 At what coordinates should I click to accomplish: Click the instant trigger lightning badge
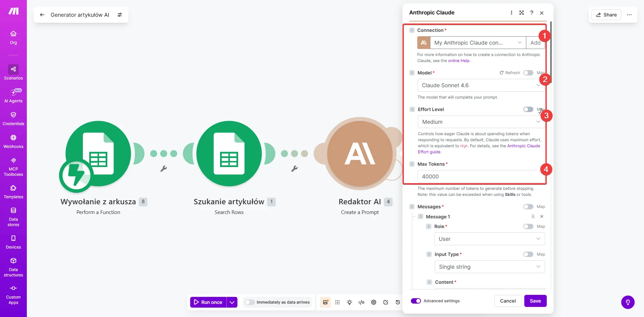pos(76,175)
